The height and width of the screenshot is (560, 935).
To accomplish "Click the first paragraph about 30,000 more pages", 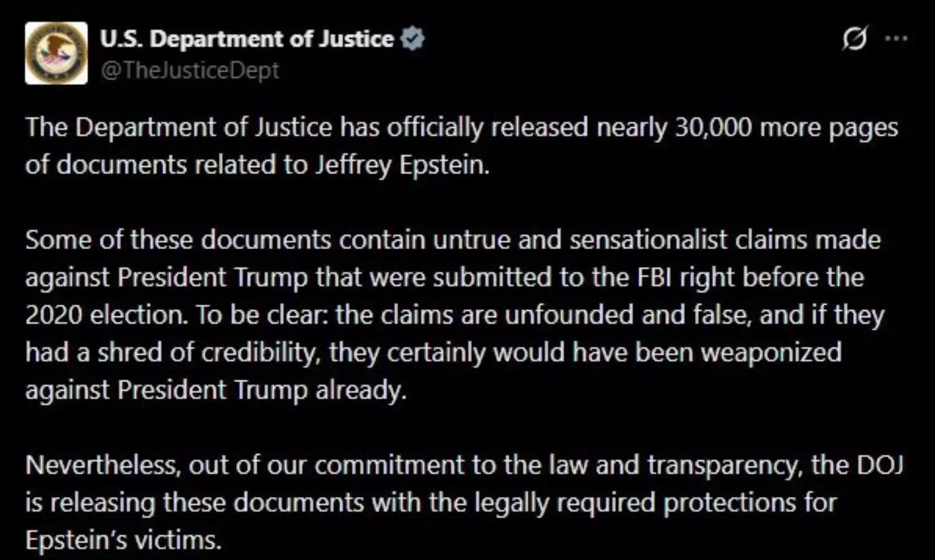I will pyautogui.click(x=461, y=146).
